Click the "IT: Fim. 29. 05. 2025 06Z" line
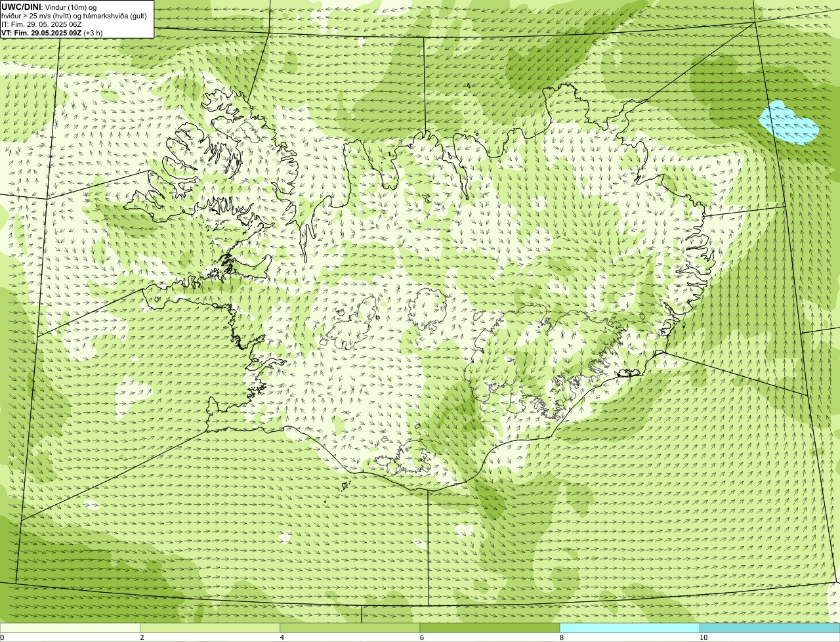Viewport: 840px width, 642px height. 41,24
